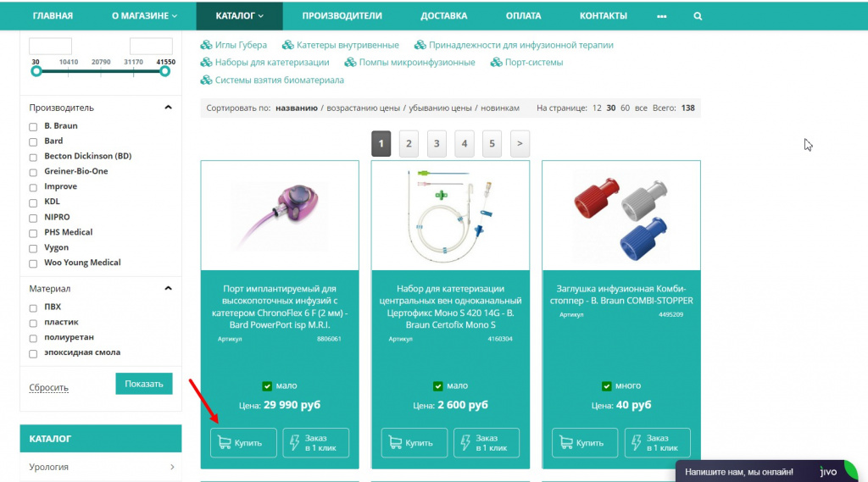The height and width of the screenshot is (482, 868).
Task: Check the B. Braun manufacturer filter
Action: [x=33, y=127]
